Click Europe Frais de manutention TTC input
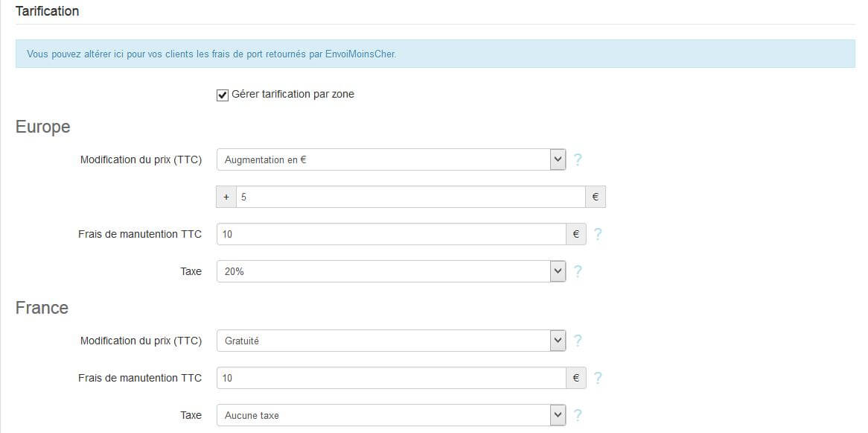868x433 pixels. 391,234
